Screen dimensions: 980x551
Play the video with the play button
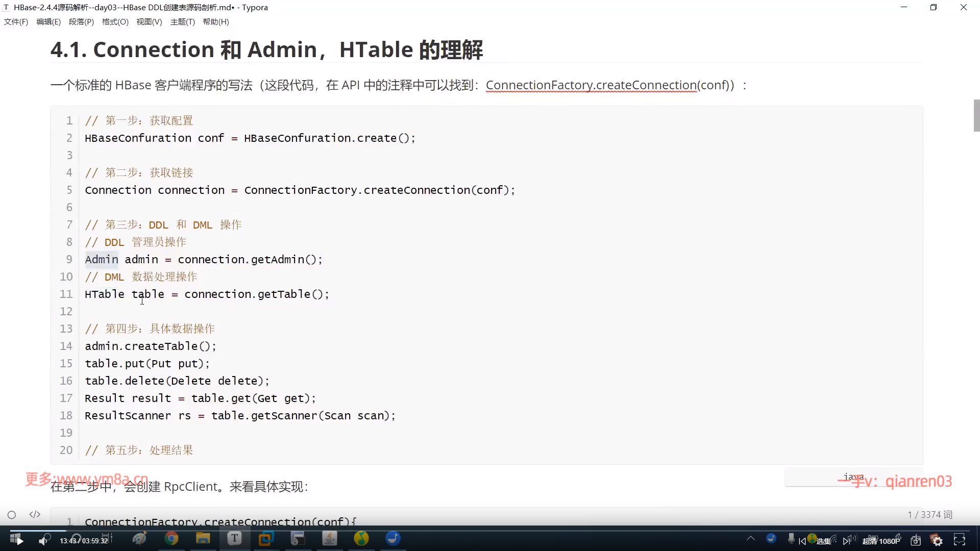(19, 541)
